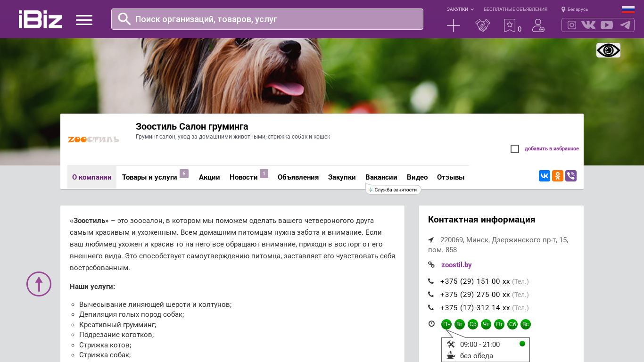
Task: Visit the zoostil.by website link
Action: click(456, 265)
